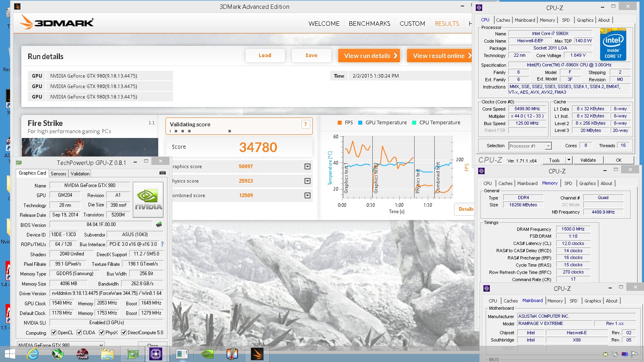Click the OK button in CPU-Z
This screenshot has width=644, height=362.
[x=619, y=160]
